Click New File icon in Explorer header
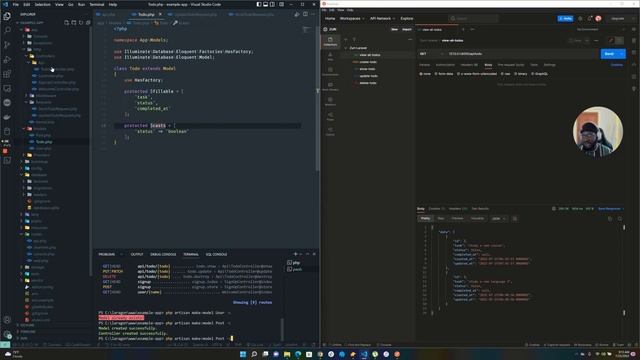The height and width of the screenshot is (360, 640). tap(67, 22)
